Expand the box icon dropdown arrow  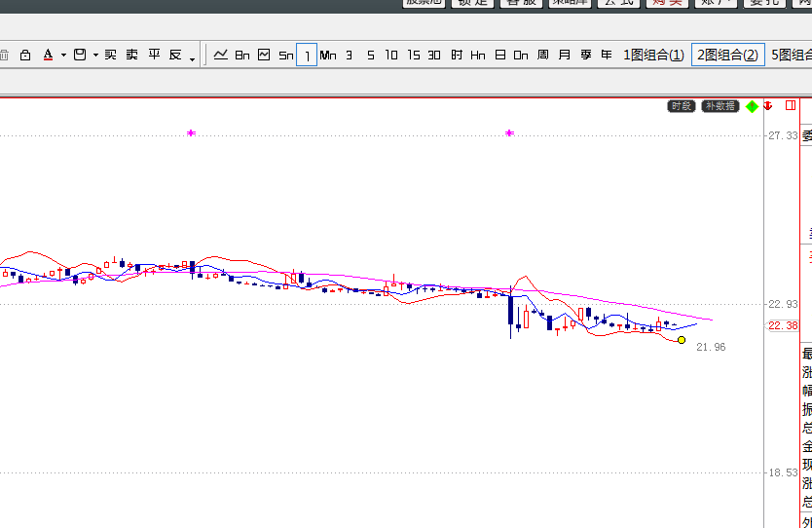tap(95, 56)
